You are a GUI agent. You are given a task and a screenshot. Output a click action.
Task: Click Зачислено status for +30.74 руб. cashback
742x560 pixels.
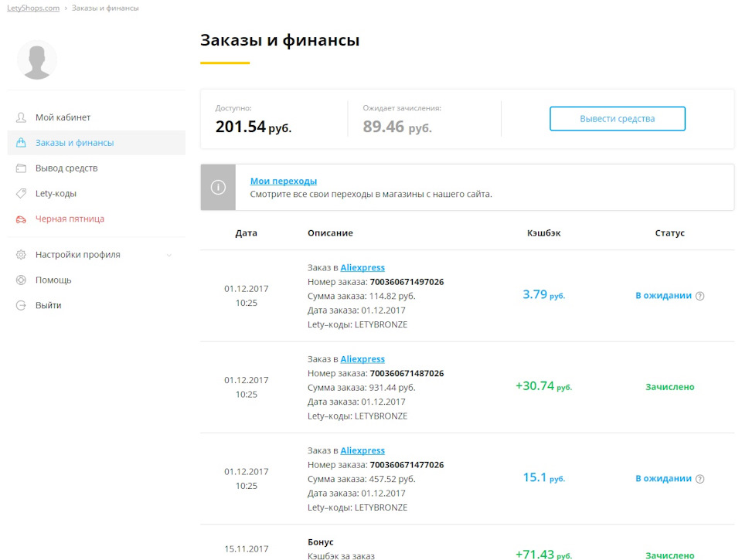tap(669, 387)
